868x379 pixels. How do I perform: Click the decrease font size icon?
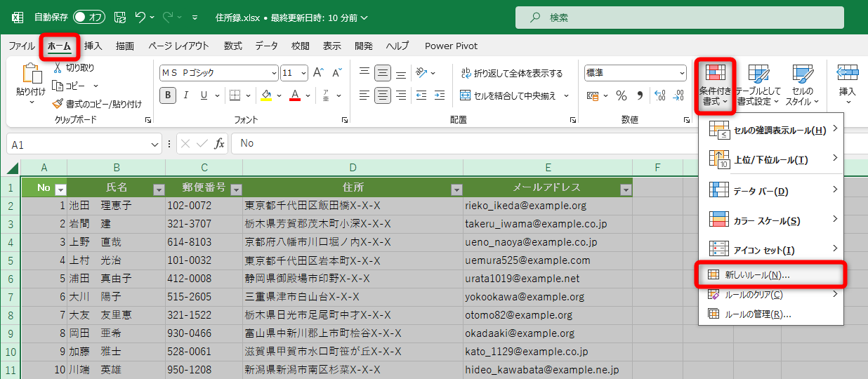[336, 73]
